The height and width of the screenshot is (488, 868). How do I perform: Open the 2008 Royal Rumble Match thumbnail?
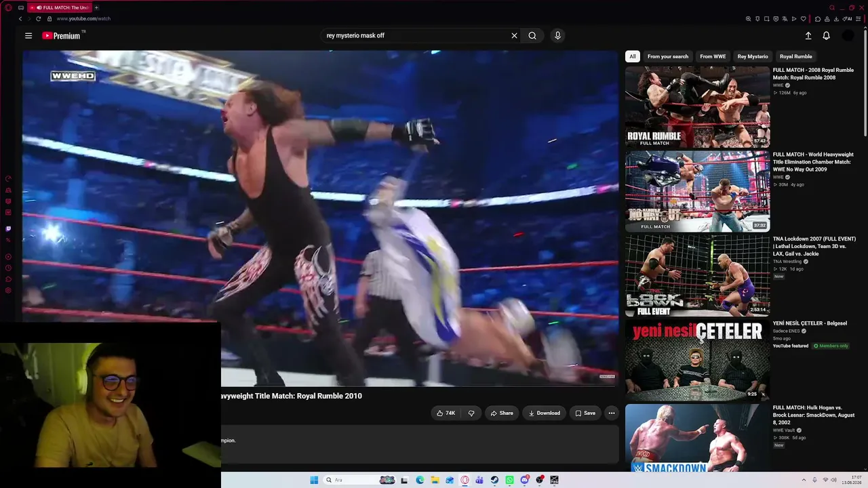pyautogui.click(x=697, y=107)
